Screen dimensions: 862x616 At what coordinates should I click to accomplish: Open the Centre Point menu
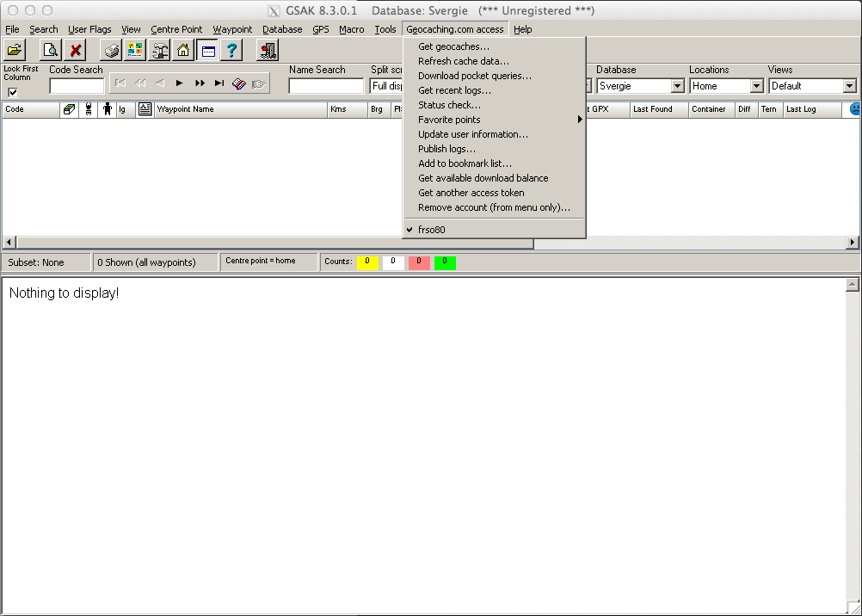[176, 29]
